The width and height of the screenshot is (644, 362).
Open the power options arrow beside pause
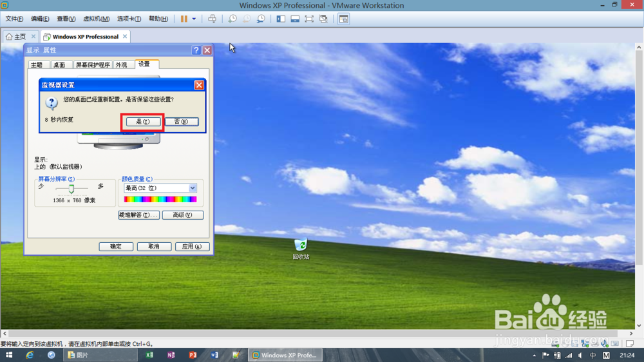[194, 19]
